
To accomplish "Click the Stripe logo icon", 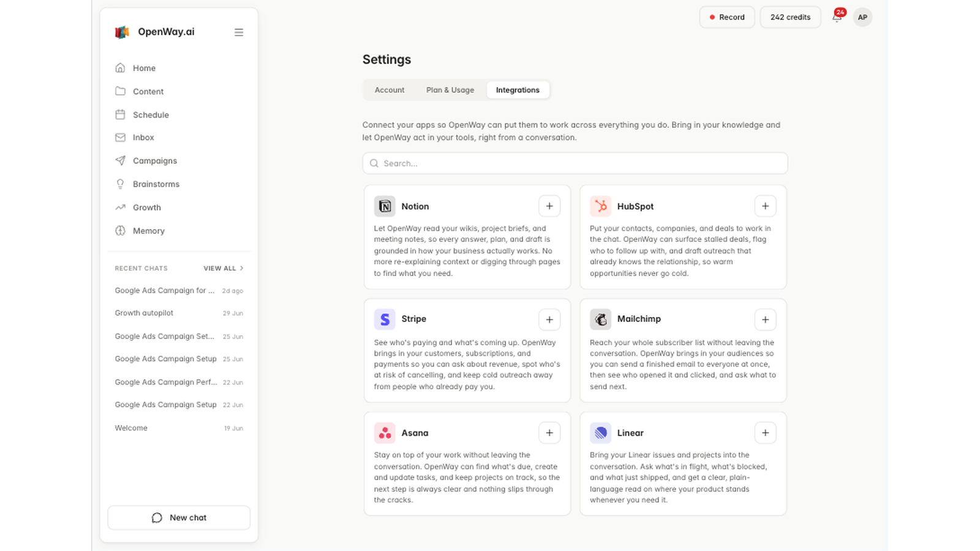I will tap(385, 320).
